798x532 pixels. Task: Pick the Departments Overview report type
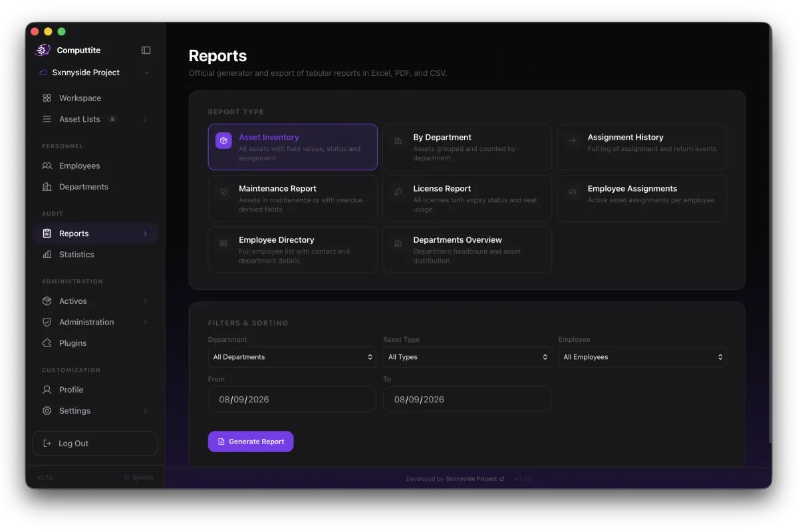tap(467, 249)
